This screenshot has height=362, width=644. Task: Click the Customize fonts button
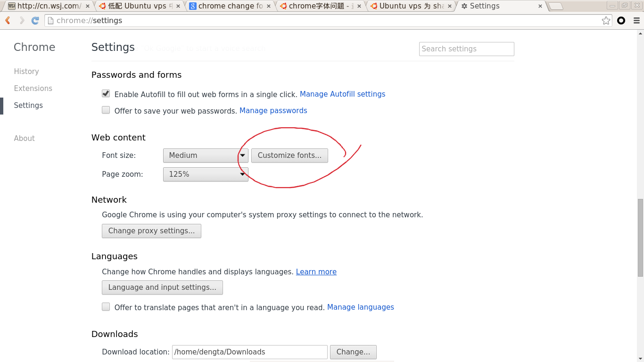[289, 155]
